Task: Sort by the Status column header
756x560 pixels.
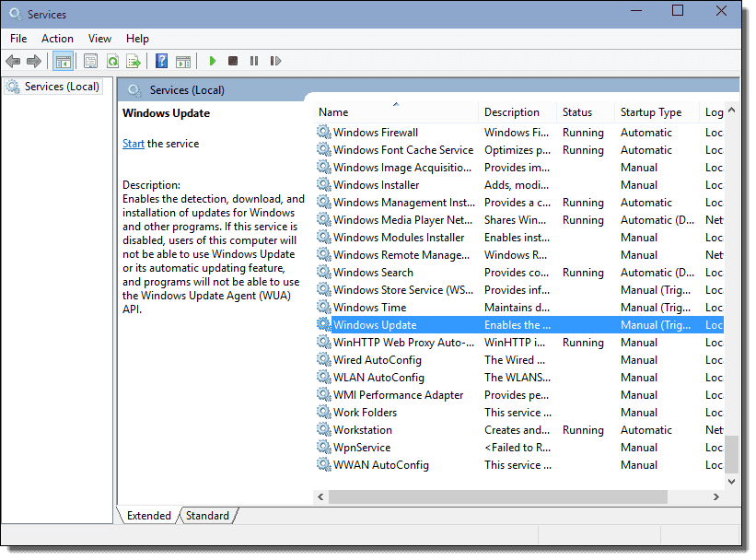Action: click(x=577, y=112)
